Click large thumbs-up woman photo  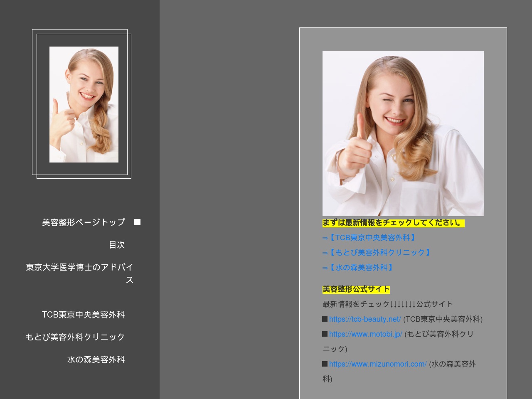coord(403,133)
